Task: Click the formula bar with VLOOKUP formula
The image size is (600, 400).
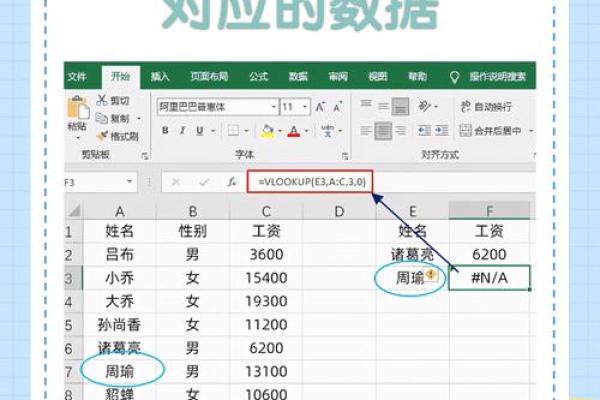Action: click(310, 182)
